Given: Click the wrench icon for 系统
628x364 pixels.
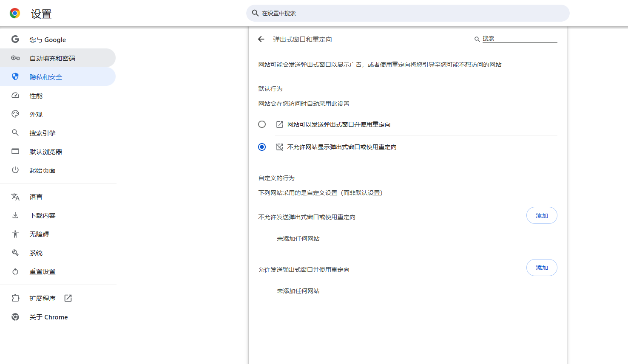Looking at the screenshot, I should coord(15,253).
